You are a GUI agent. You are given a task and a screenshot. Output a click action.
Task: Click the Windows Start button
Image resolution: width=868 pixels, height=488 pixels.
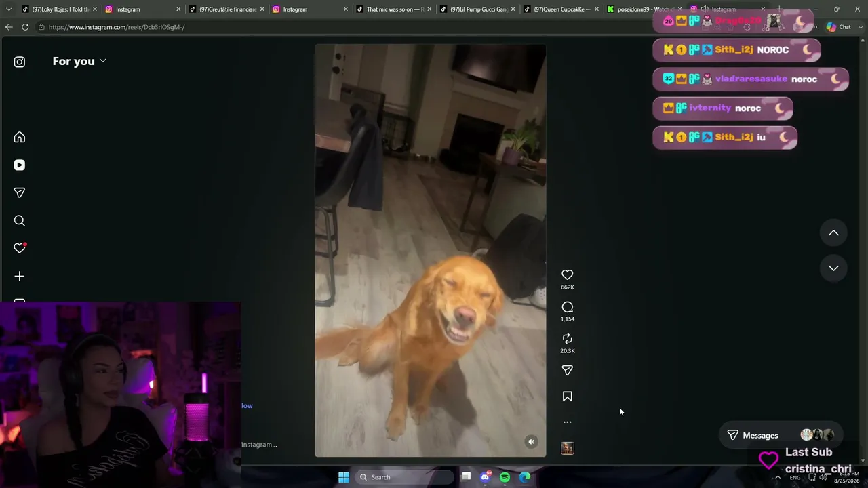click(x=344, y=477)
